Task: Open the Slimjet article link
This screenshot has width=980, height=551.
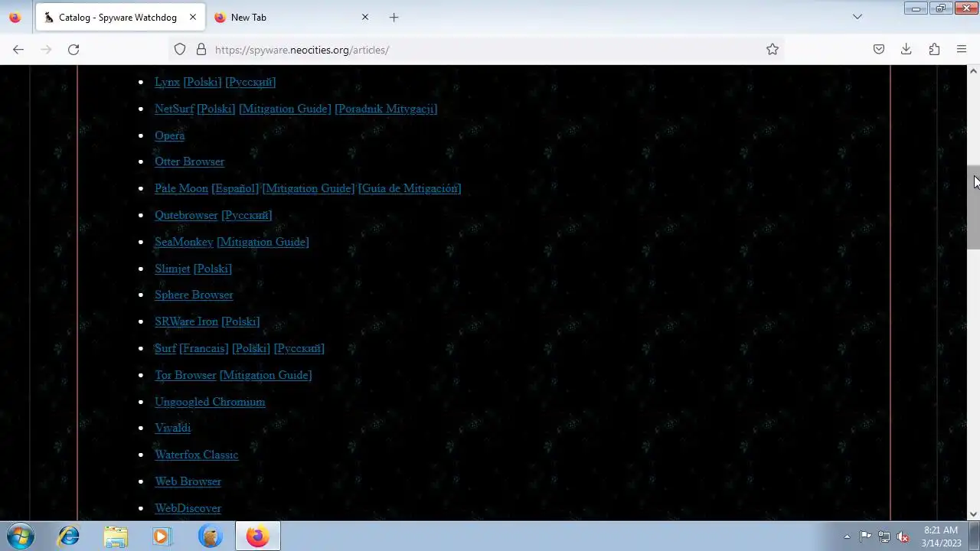Action: click(x=172, y=269)
